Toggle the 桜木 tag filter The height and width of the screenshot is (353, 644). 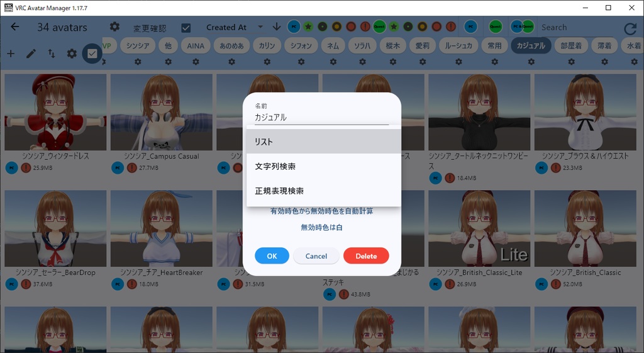(392, 45)
